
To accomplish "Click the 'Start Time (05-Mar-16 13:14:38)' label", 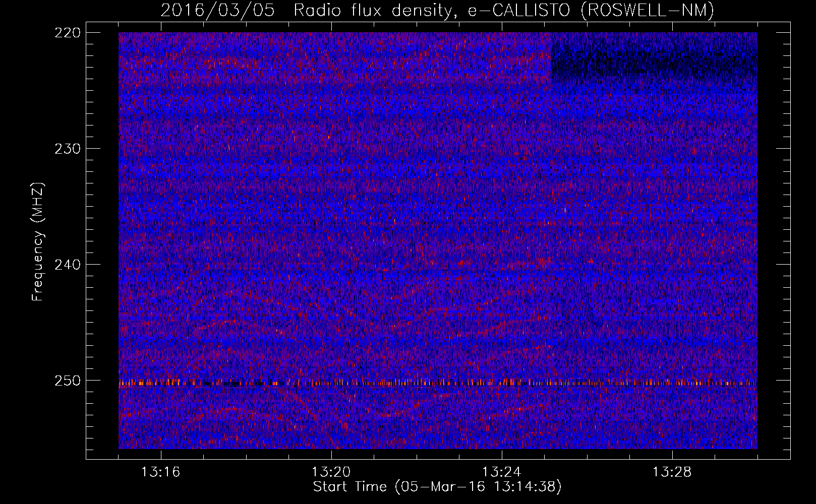I will pos(437,487).
